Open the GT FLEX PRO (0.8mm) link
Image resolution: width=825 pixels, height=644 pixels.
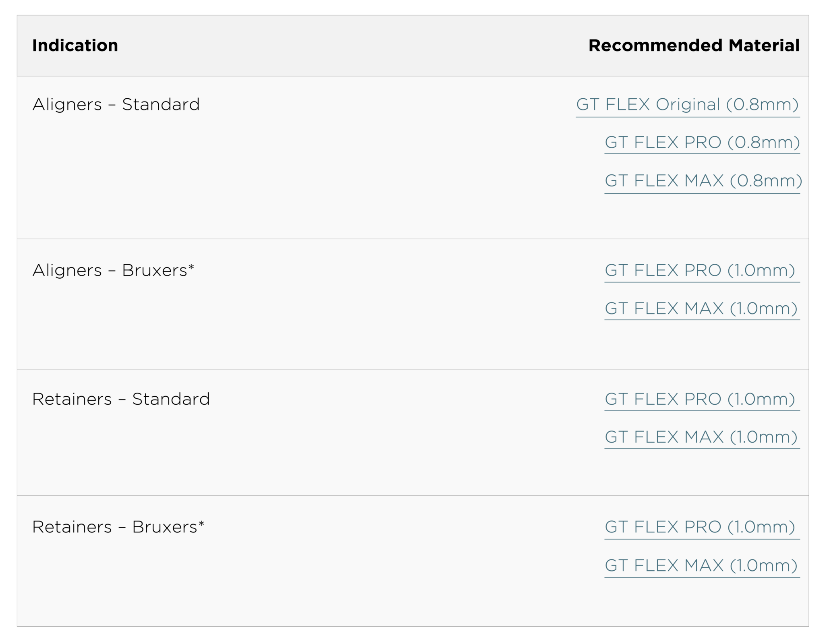(x=702, y=143)
